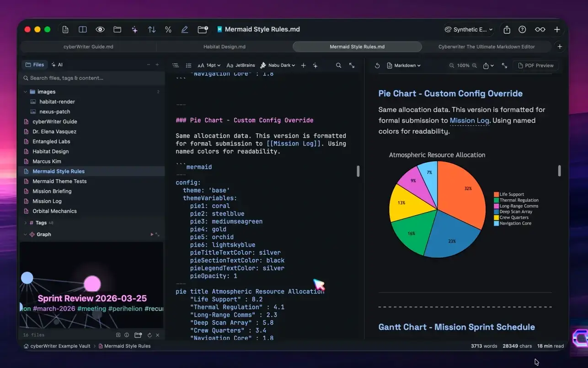Open the Mermaid Theme Tests note
Image resolution: width=588 pixels, height=368 pixels.
point(59,181)
